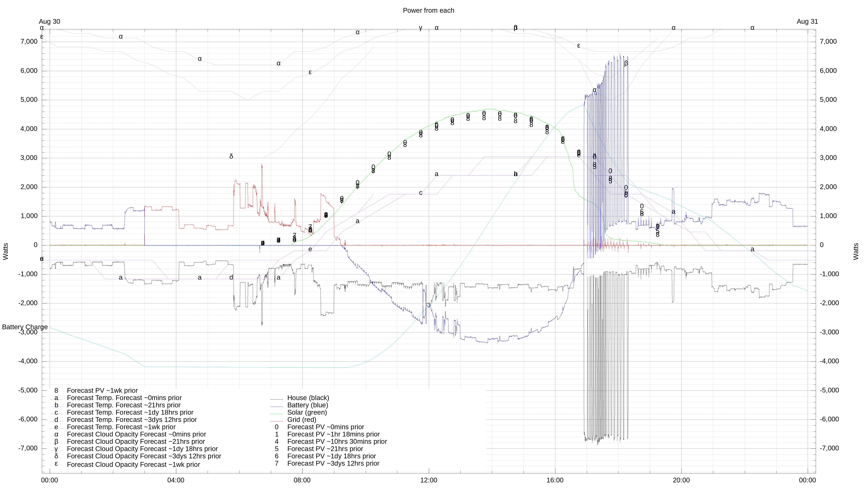Click legend entry 'Solar (green)'

pyautogui.click(x=307, y=413)
